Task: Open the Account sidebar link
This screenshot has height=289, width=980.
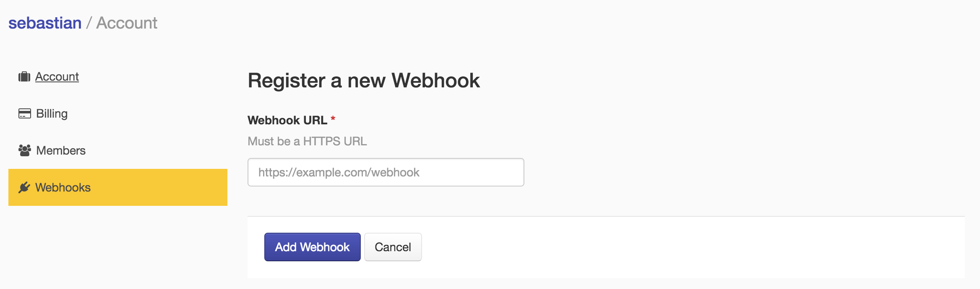Action: [x=57, y=77]
